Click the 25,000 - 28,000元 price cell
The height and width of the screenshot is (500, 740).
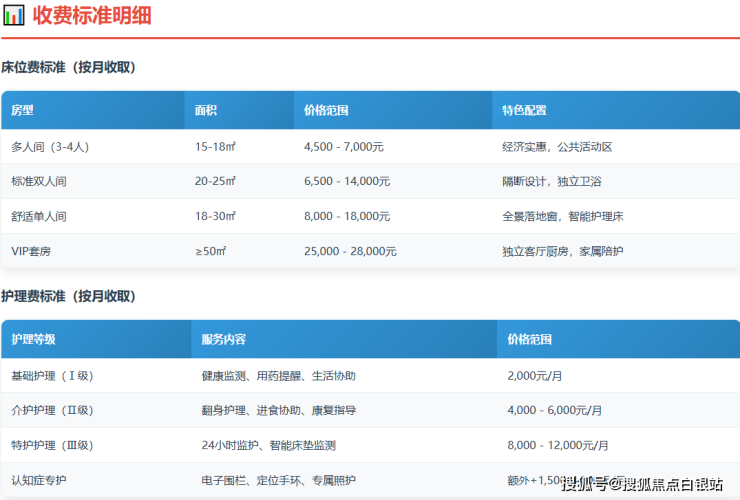tap(350, 251)
